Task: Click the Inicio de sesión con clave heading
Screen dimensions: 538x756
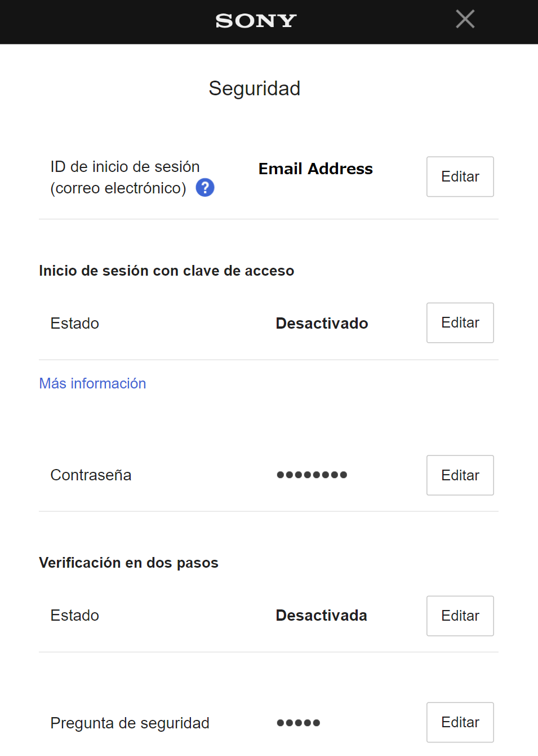Action: (x=166, y=271)
